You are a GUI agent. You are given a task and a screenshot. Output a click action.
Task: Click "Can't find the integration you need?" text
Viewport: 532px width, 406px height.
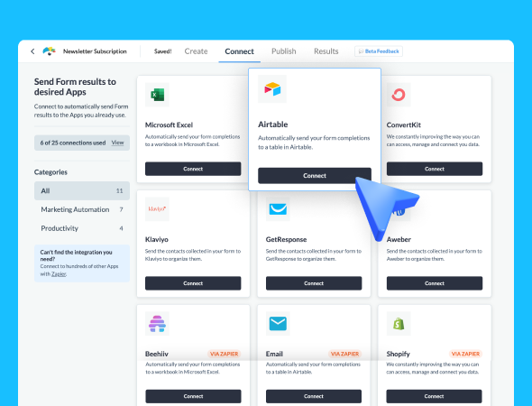coord(76,255)
